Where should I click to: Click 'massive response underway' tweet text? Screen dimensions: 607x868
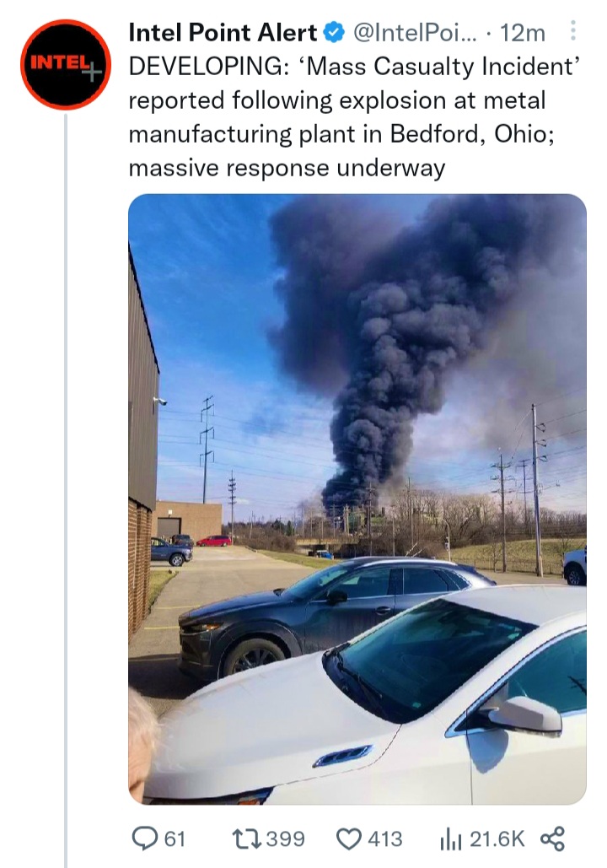tap(287, 168)
